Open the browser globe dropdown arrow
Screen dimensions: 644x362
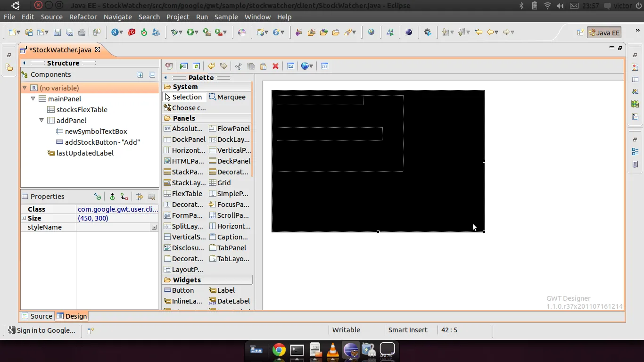pyautogui.click(x=311, y=66)
